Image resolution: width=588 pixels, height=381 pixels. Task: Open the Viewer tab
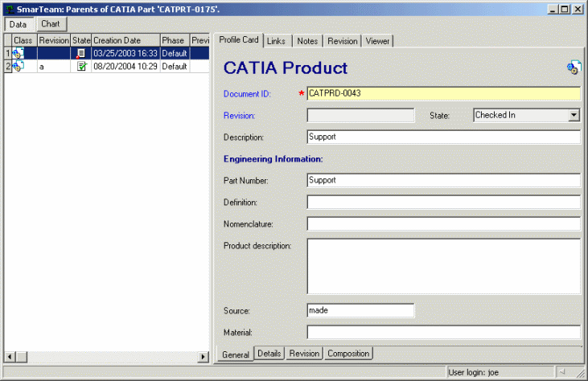[377, 41]
